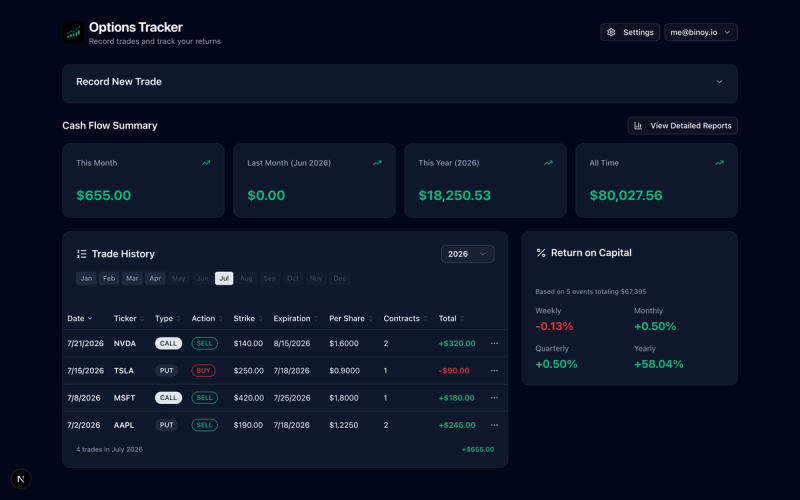Screen dimensions: 800x500
Task: Select the Feb month tab
Action: point(109,278)
